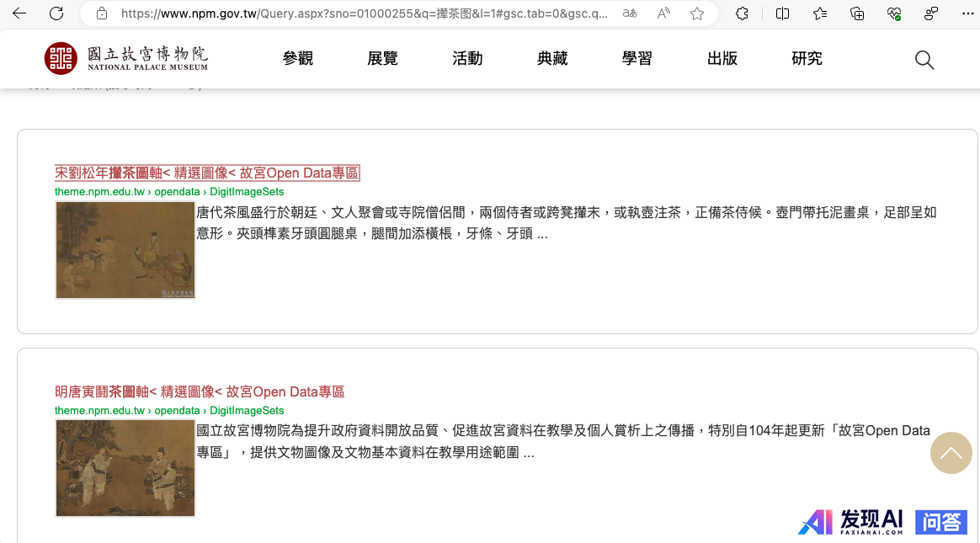Open Browser essentials heart icon
The image size is (980, 543).
pyautogui.click(x=894, y=13)
